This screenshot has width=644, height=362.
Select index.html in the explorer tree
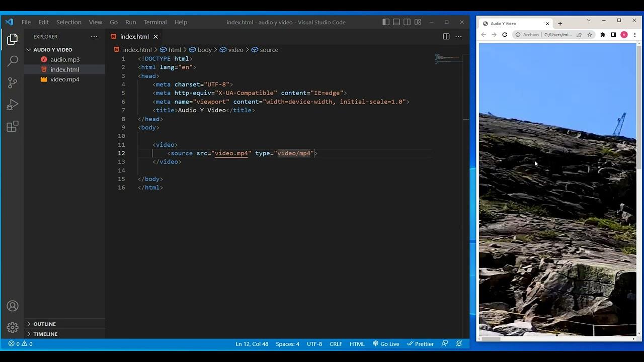pos(64,69)
